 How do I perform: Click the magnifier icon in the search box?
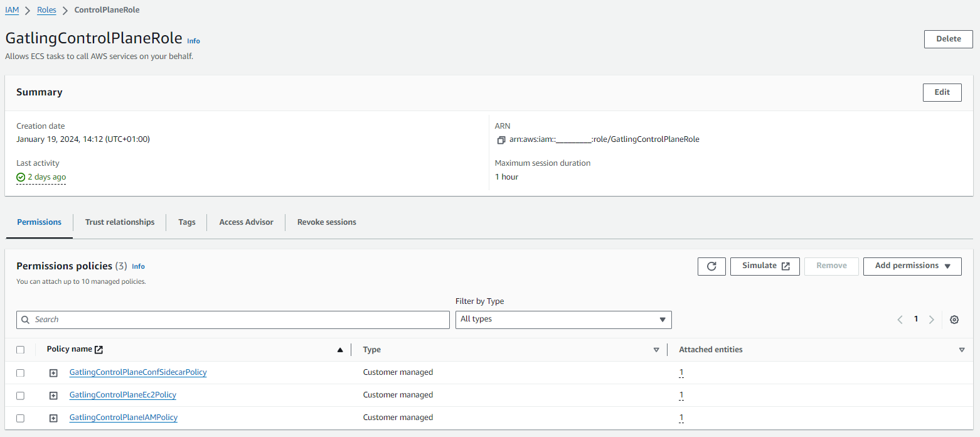click(x=26, y=320)
